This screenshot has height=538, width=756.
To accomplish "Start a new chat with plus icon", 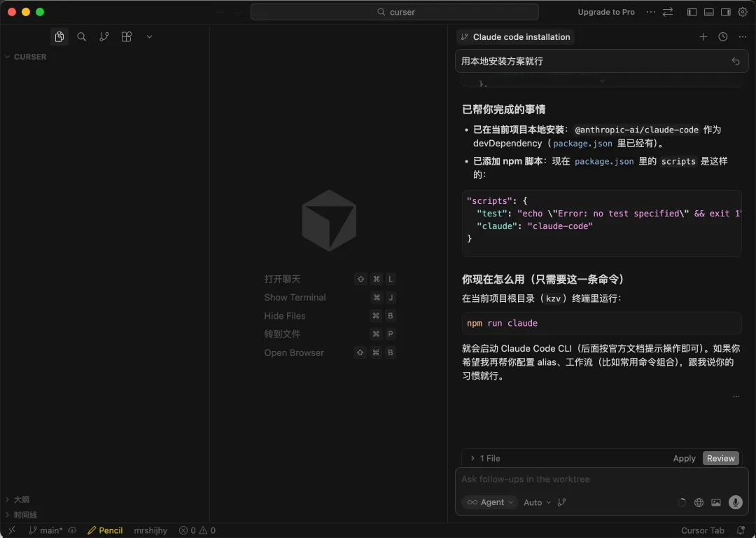I will (x=703, y=36).
